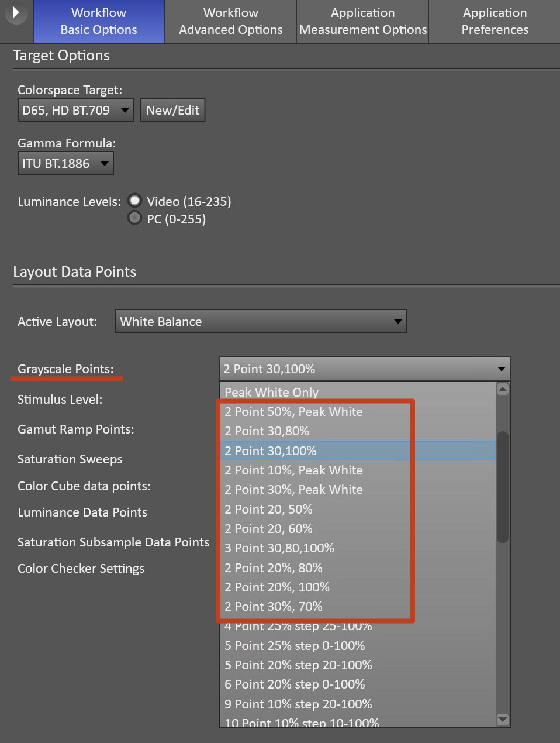Switch to Workflow Advanced Options tab
The width and height of the screenshot is (560, 743).
coord(230,22)
